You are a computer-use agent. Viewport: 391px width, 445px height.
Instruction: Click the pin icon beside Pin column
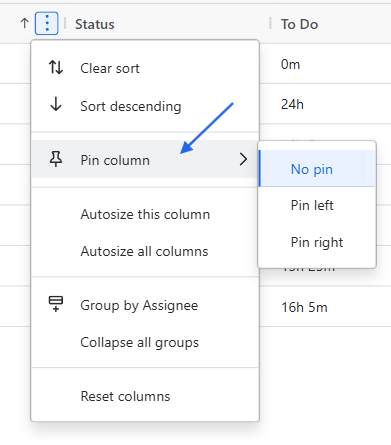click(56, 159)
